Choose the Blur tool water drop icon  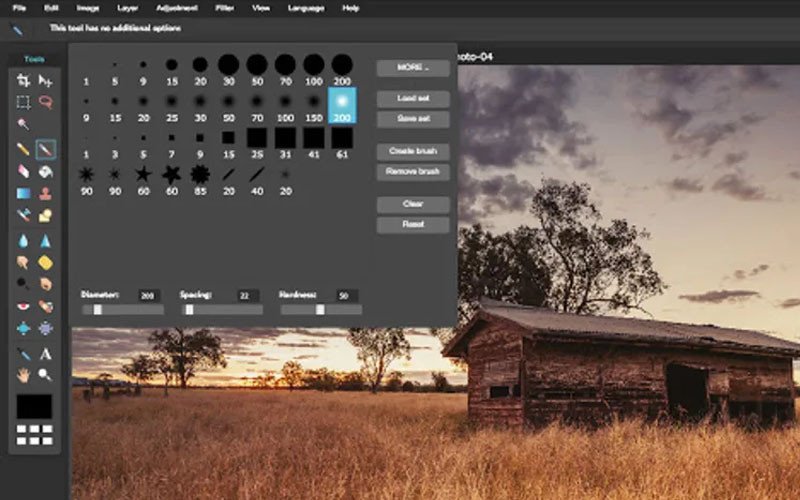coord(23,240)
